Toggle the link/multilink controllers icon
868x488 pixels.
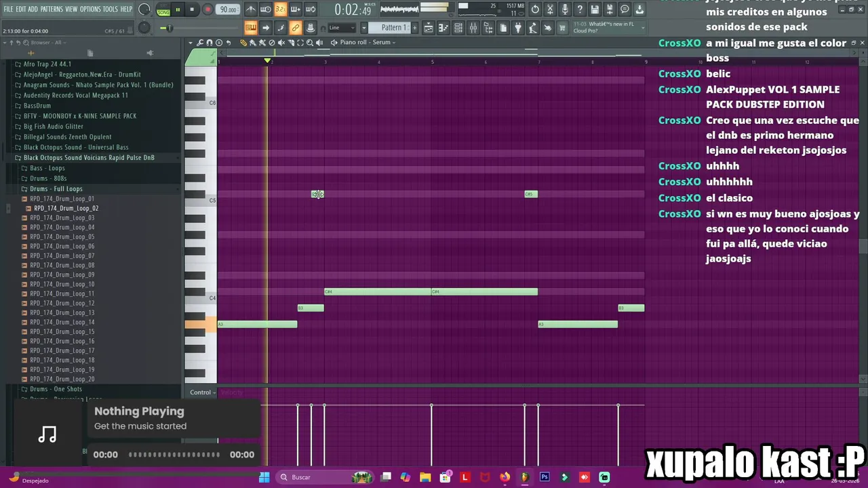295,28
